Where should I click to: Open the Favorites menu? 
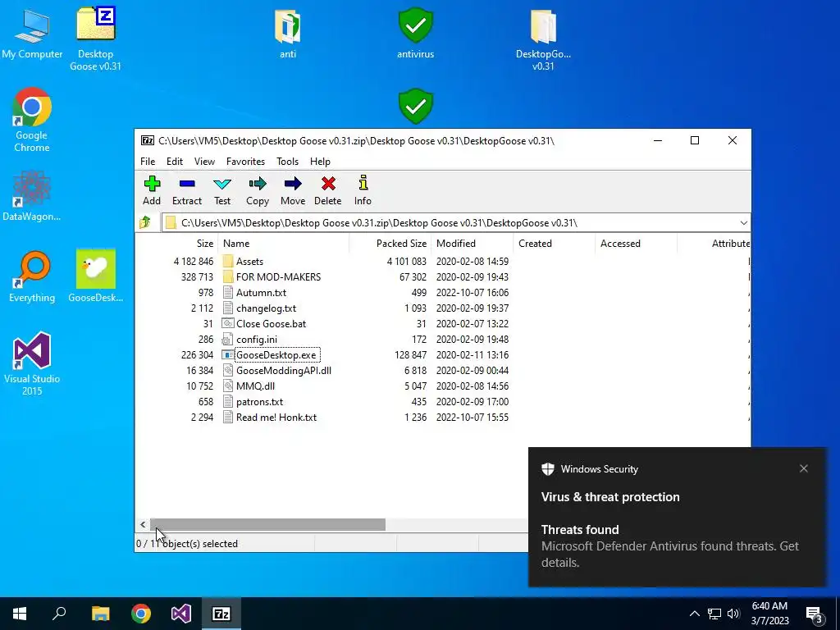pyautogui.click(x=245, y=162)
